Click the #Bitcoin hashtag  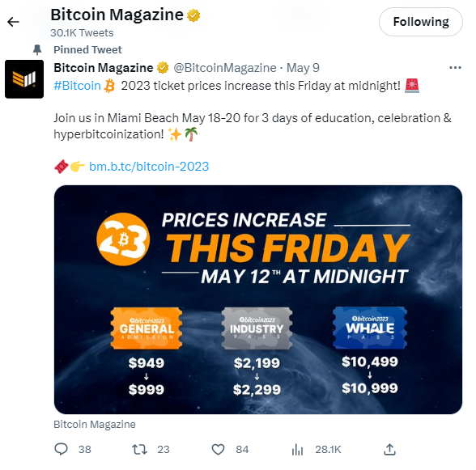point(77,86)
